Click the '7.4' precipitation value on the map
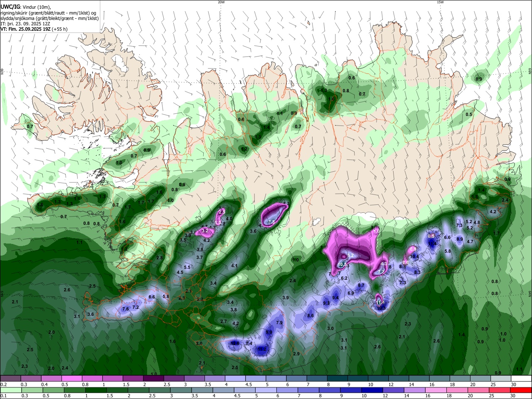 click(249, 343)
